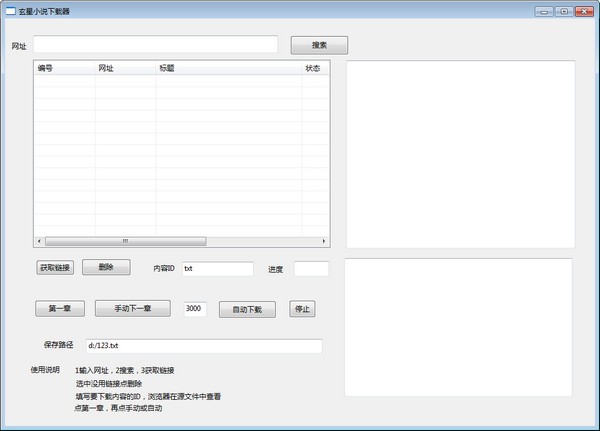Focus the 网址 URL input field

coord(155,45)
